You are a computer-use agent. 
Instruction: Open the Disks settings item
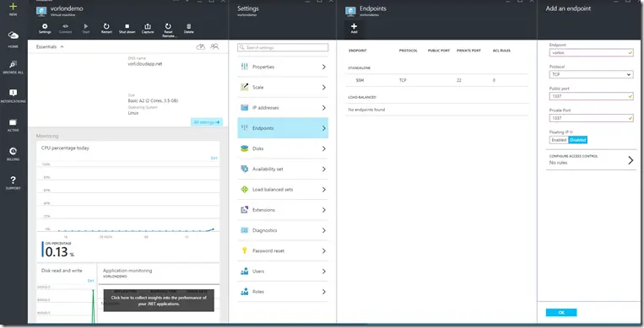click(x=283, y=148)
